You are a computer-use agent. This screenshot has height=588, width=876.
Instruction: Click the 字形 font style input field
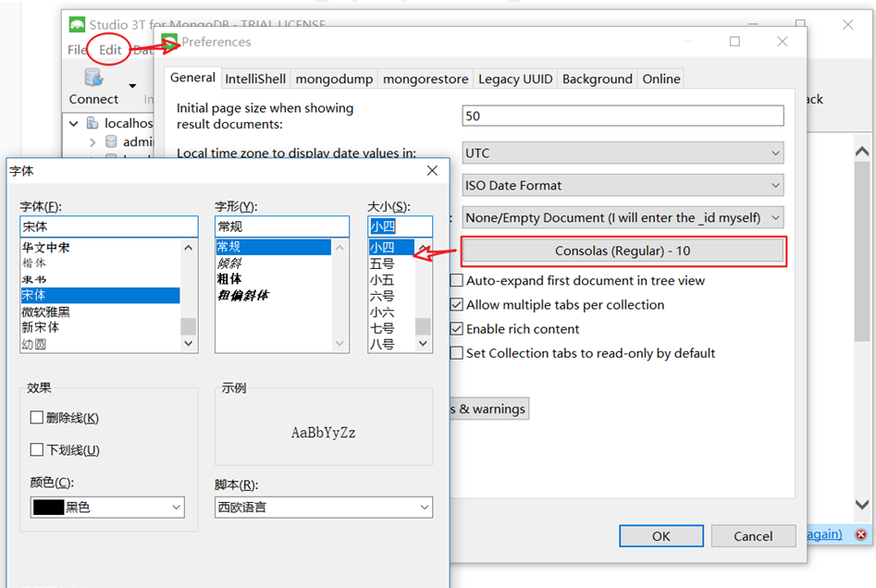point(282,227)
